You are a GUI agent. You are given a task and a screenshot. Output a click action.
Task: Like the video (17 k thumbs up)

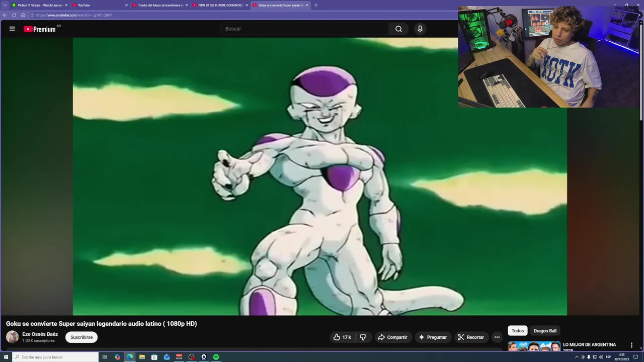[x=342, y=337]
